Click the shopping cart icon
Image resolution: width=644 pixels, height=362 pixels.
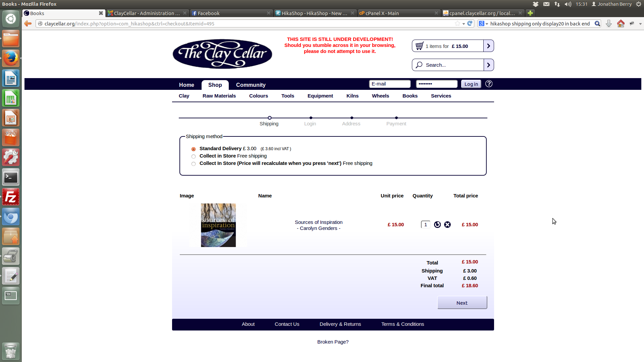pos(419,46)
